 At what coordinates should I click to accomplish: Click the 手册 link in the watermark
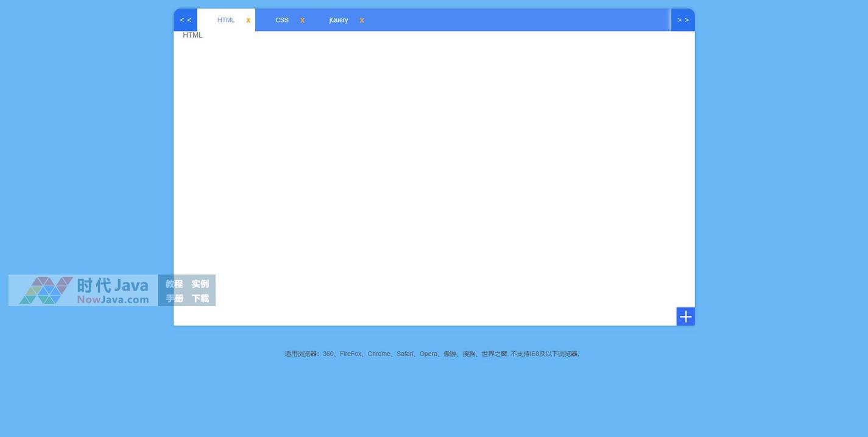point(174,298)
